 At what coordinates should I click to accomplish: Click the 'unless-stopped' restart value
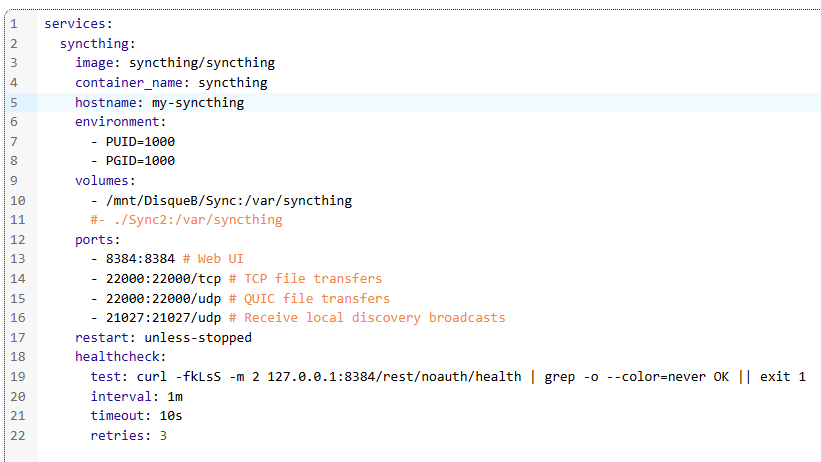coord(198,338)
